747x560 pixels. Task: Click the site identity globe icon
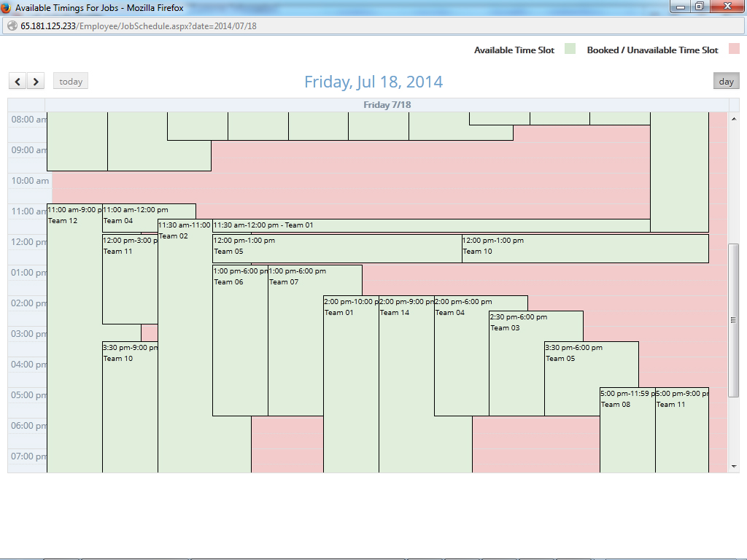[12, 26]
